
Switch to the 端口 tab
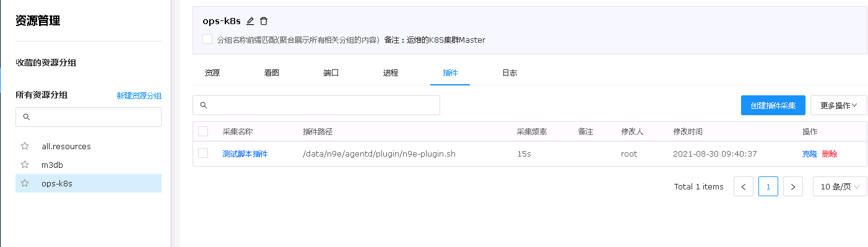pyautogui.click(x=331, y=73)
